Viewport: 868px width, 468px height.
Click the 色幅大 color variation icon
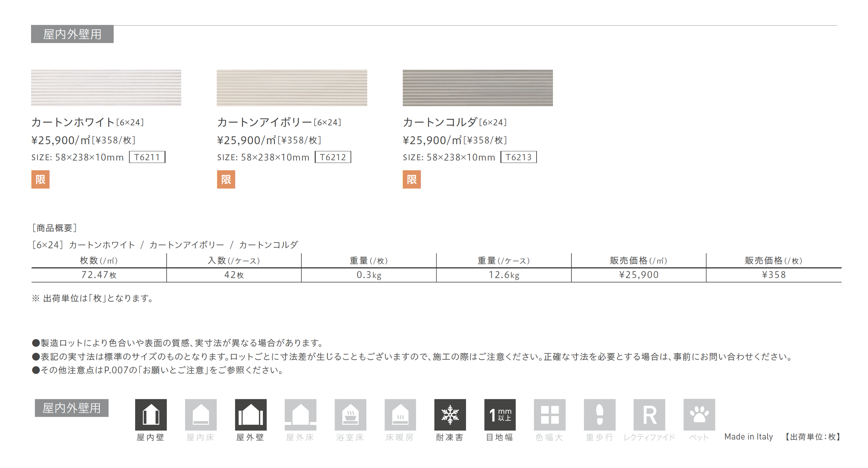point(550,414)
